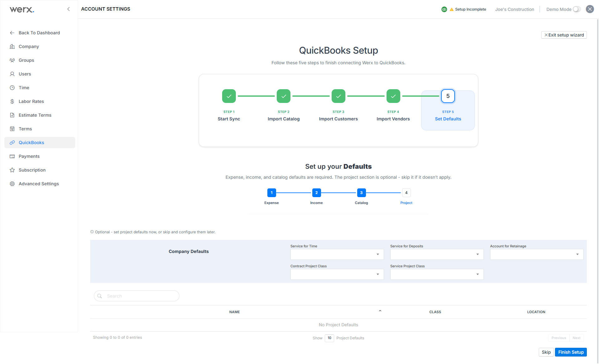Screen dimensions: 599x364
Task: Click the Labor Rates dollar icon
Action: 12,101
